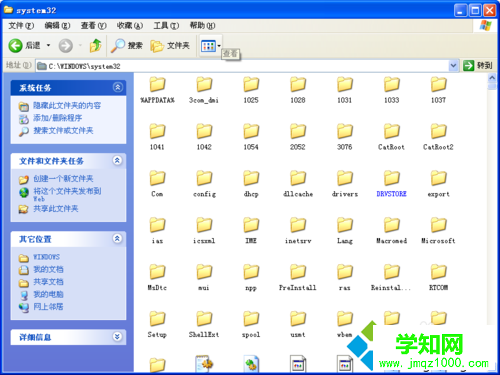Open 我的电脑 link
The image size is (500, 375).
48,294
